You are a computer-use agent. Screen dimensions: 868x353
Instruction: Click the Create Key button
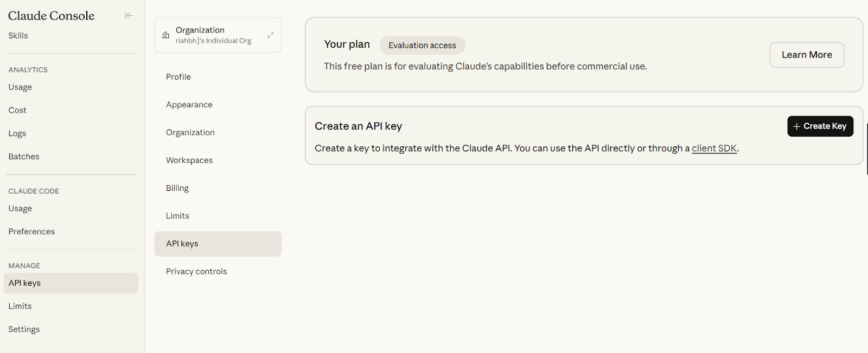coord(820,126)
